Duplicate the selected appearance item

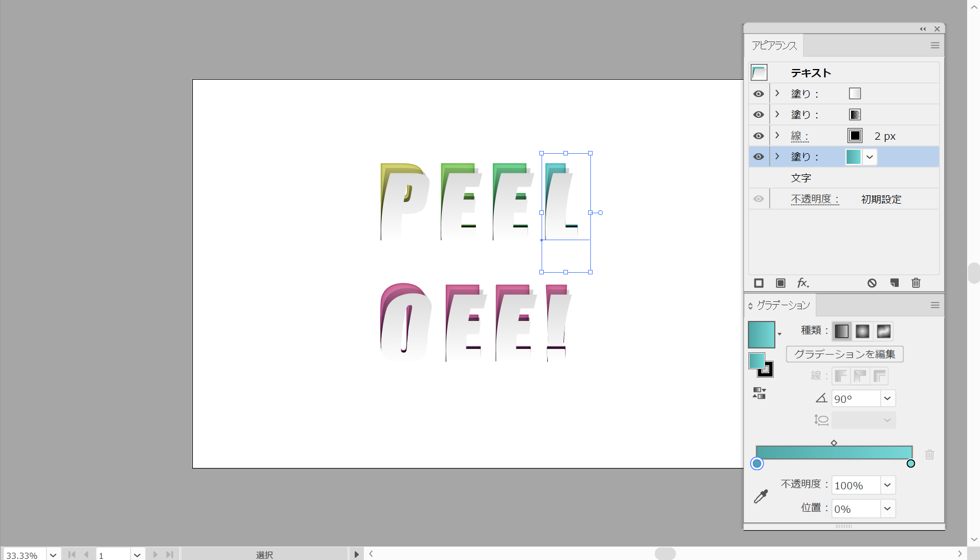click(894, 283)
